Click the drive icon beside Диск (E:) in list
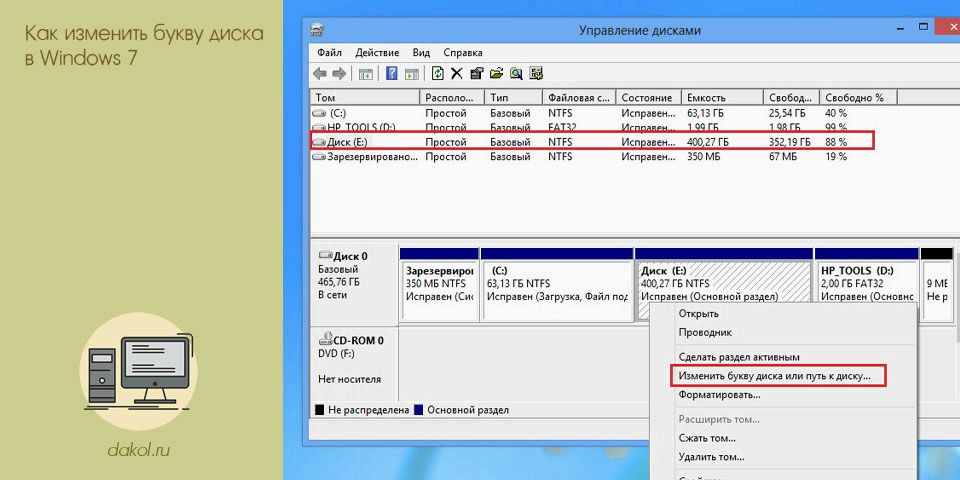This screenshot has height=480, width=960. click(x=320, y=142)
